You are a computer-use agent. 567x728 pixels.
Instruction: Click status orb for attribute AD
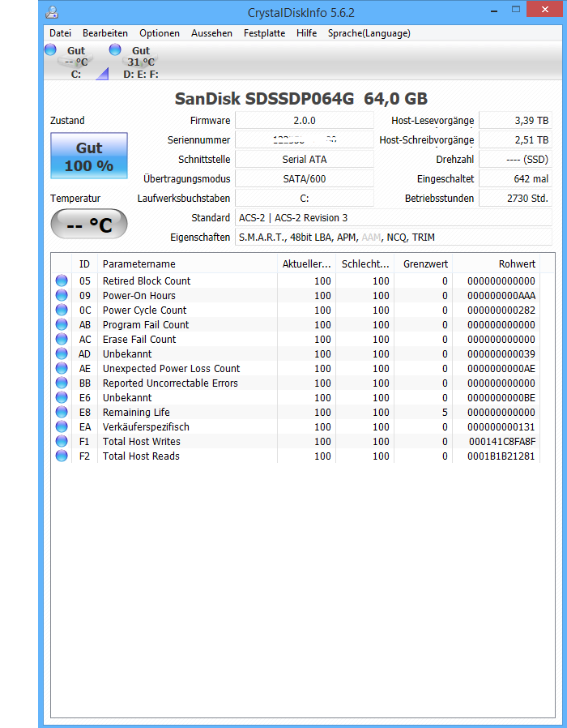coord(62,353)
